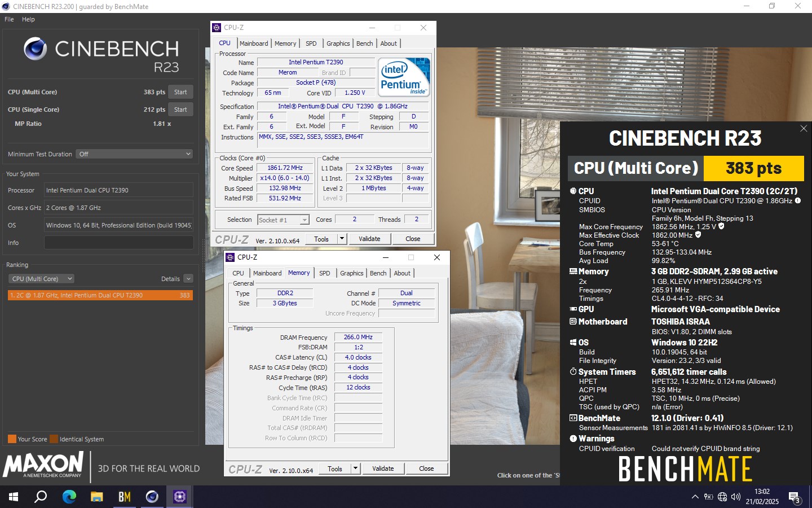Select CPU-Z taskbar icon

pos(179,497)
